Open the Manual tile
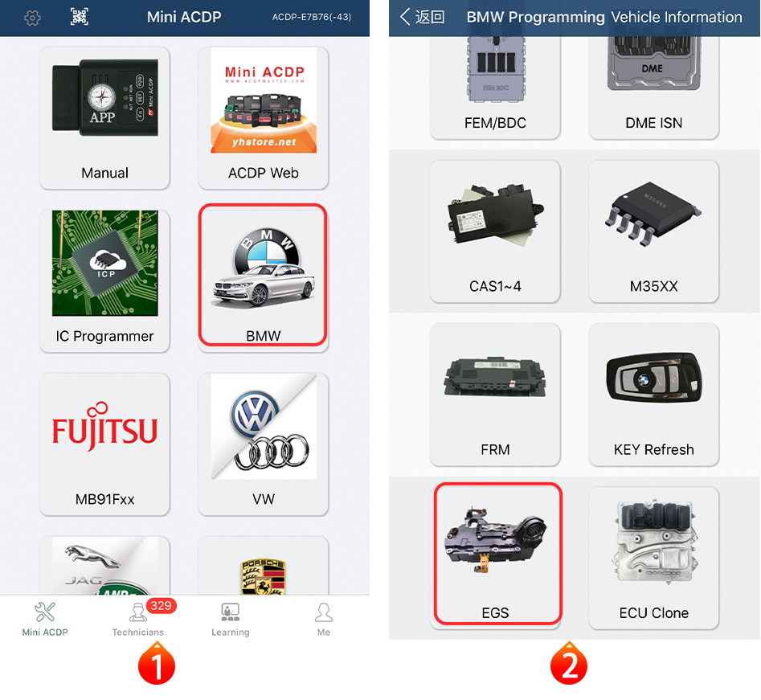The image size is (761, 700). click(x=104, y=118)
